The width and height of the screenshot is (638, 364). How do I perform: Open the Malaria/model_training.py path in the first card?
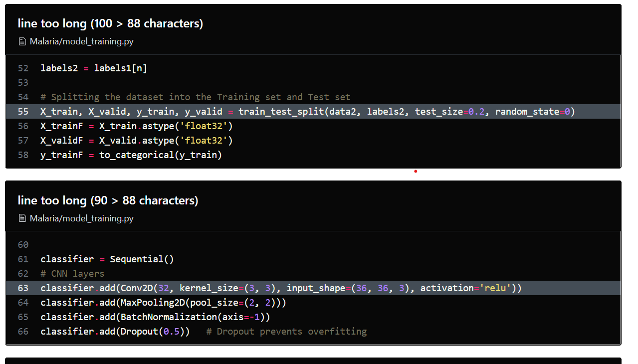[x=82, y=41]
